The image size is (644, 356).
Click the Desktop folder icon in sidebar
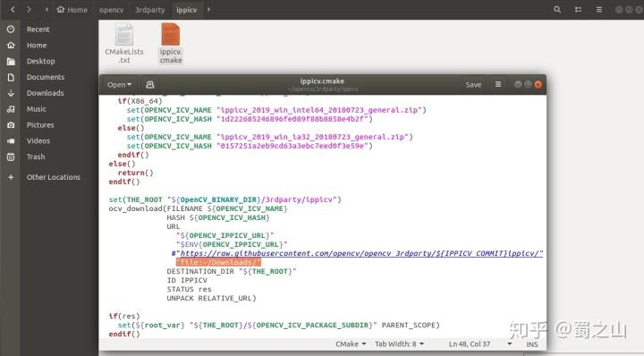(x=11, y=61)
